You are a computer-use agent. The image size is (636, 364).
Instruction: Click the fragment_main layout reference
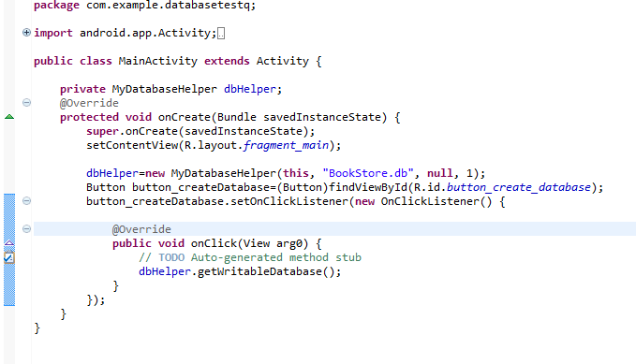pyautogui.click(x=286, y=146)
